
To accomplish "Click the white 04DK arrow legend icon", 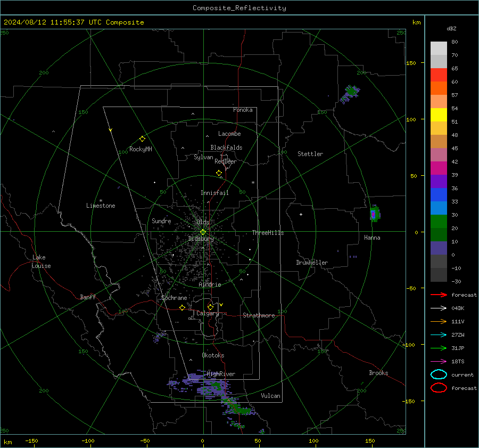I will (x=439, y=308).
